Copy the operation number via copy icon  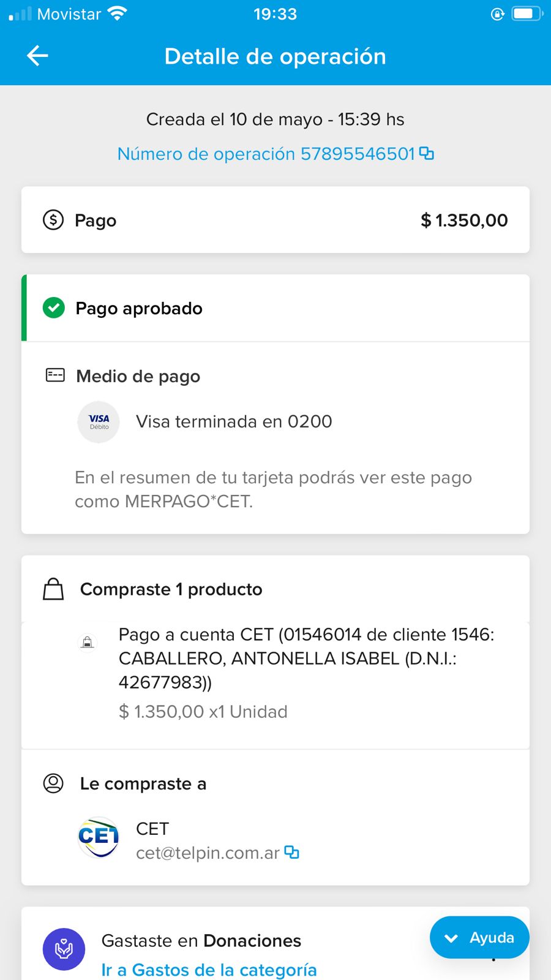427,154
